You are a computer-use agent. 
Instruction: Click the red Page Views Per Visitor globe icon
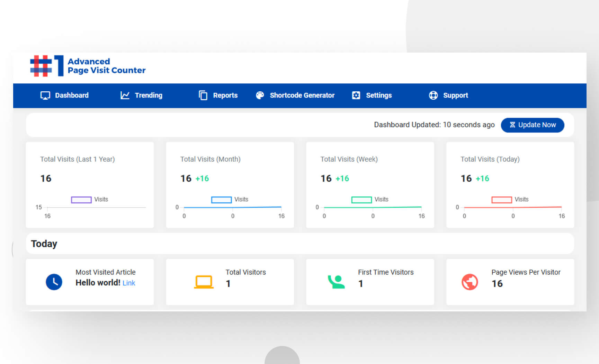(470, 282)
